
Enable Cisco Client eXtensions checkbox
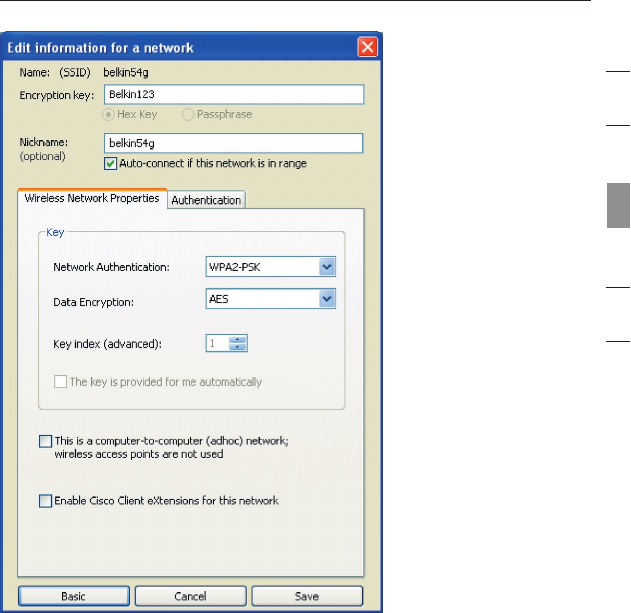click(45, 501)
